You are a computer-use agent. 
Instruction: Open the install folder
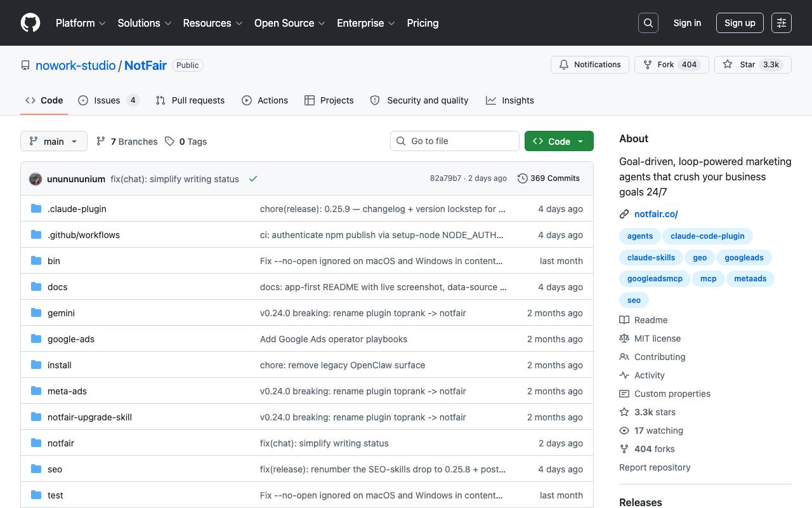click(60, 365)
